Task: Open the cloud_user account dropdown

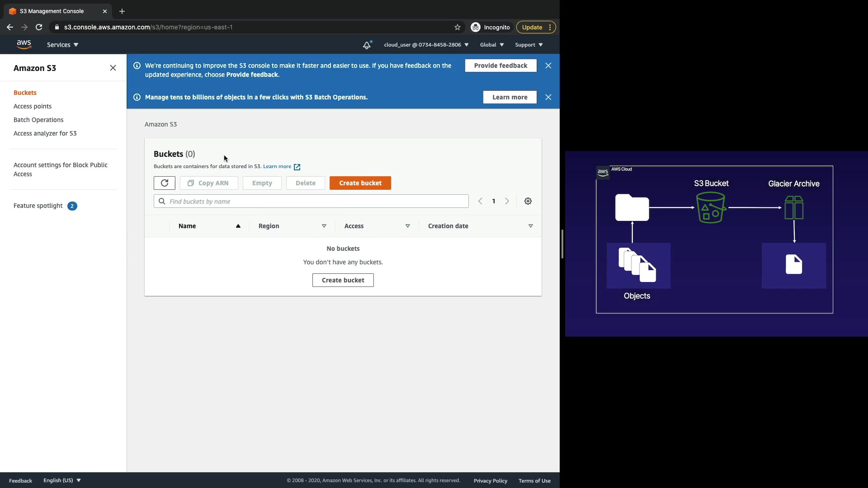Action: coord(426,45)
